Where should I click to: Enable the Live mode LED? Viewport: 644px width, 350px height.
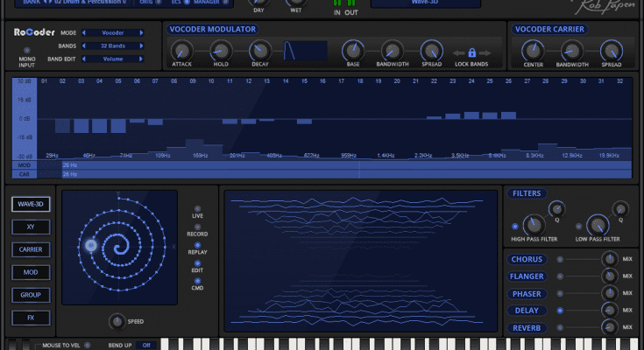[x=197, y=209]
